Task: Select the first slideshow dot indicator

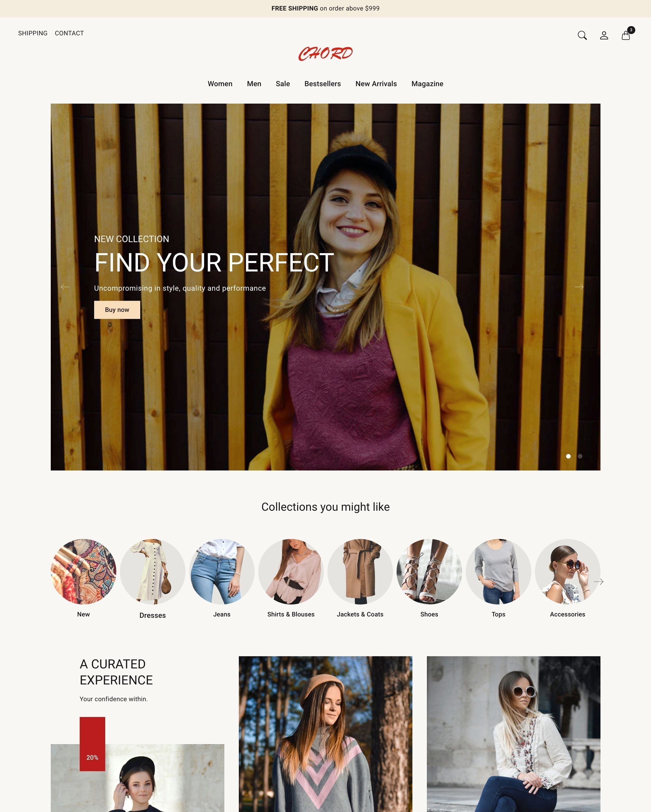Action: click(x=569, y=455)
